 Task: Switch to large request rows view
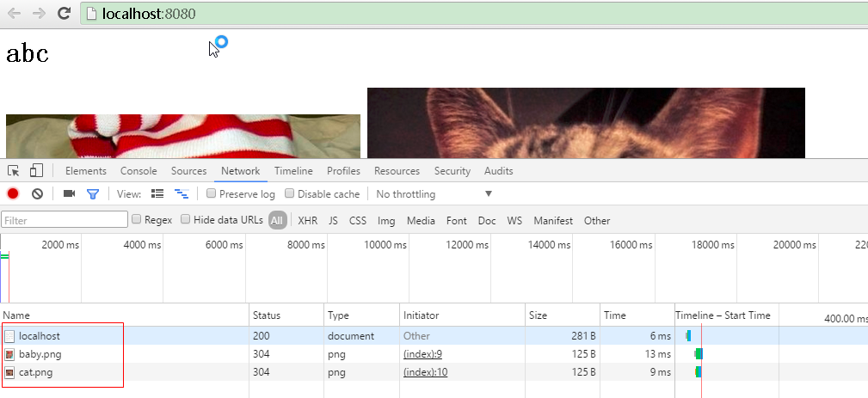coord(157,194)
